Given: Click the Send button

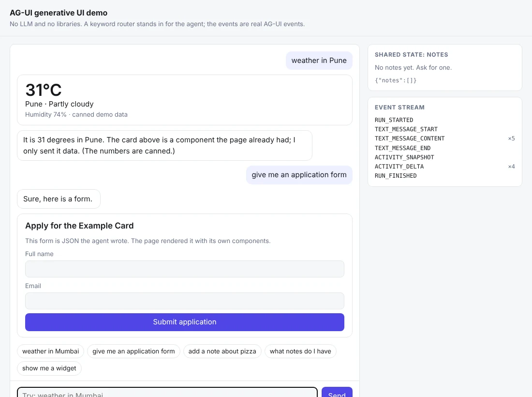Looking at the screenshot, I should pyautogui.click(x=337, y=393).
